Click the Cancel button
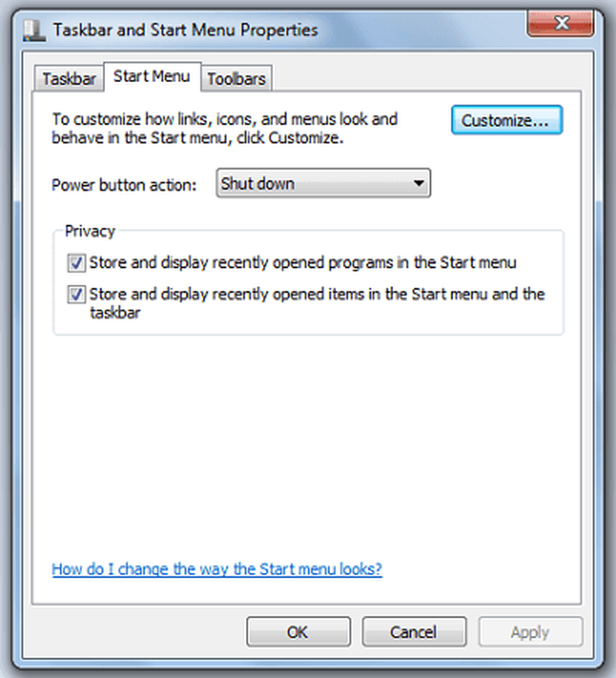Viewport: 616px width, 678px height. pyautogui.click(x=414, y=632)
